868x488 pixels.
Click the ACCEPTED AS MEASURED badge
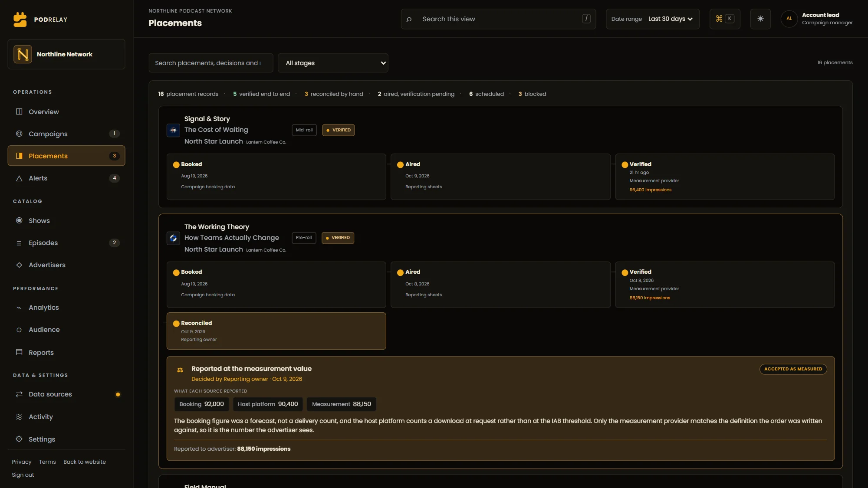[793, 369]
